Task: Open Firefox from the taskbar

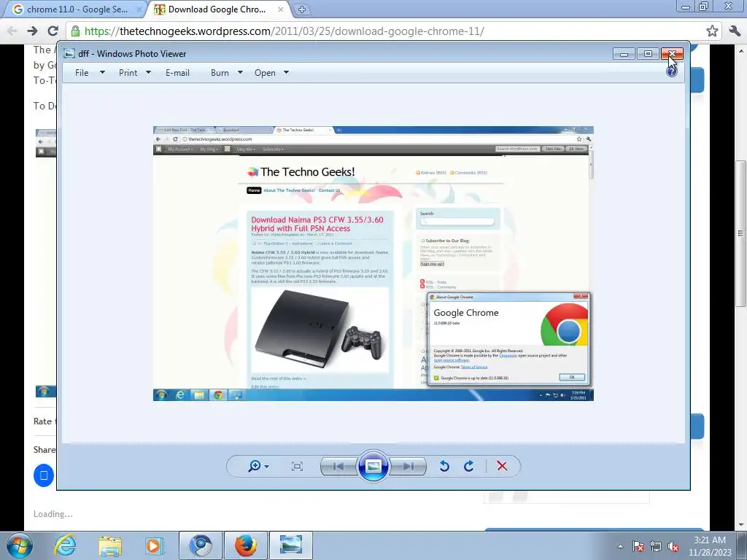Action: [x=245, y=545]
